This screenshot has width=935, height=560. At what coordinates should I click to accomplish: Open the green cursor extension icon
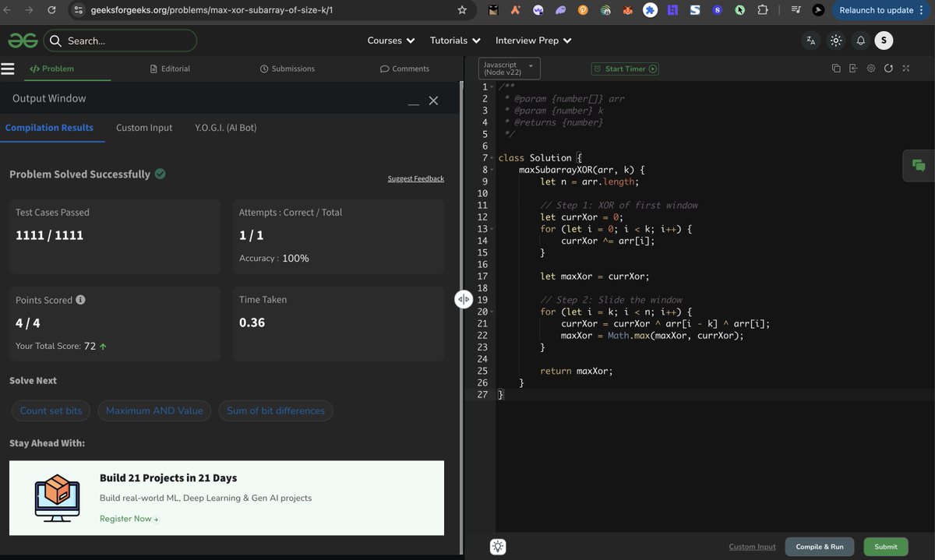click(x=740, y=10)
